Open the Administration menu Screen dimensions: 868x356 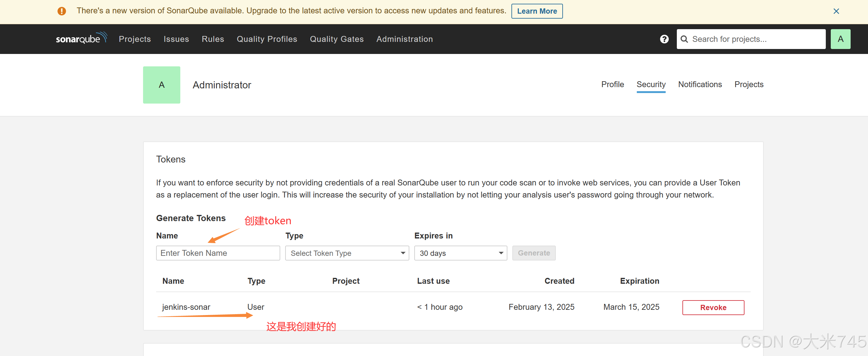[404, 39]
